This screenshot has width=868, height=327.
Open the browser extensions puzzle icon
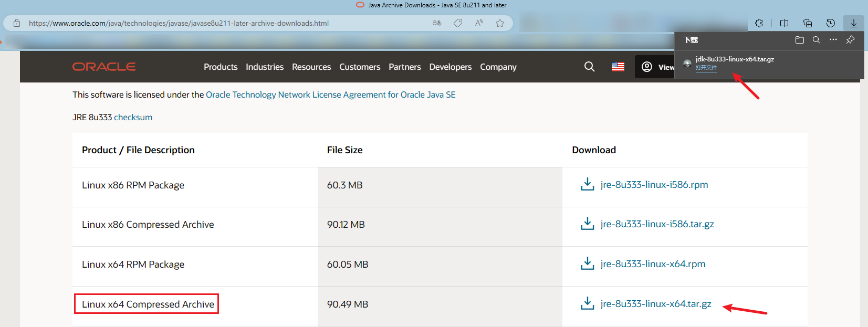pyautogui.click(x=759, y=23)
